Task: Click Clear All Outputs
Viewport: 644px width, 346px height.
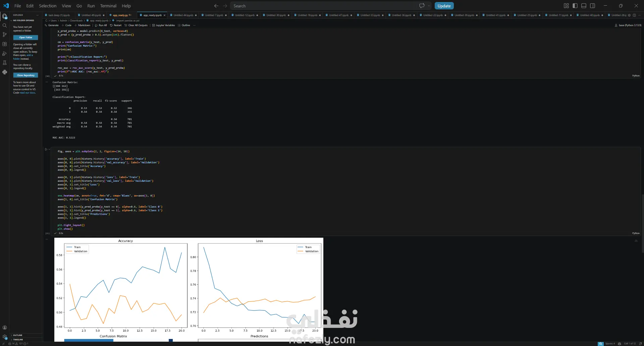Action: pyautogui.click(x=136, y=25)
